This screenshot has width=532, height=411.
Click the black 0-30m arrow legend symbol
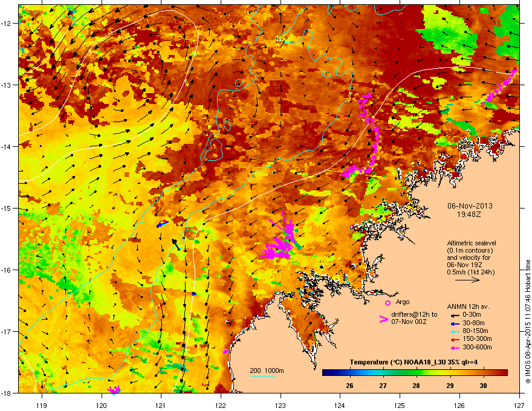tap(455, 315)
